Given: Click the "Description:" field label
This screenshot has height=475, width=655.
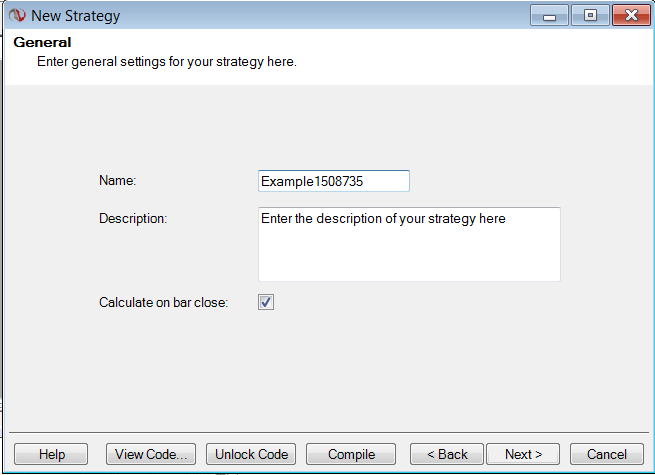Looking at the screenshot, I should 133,218.
